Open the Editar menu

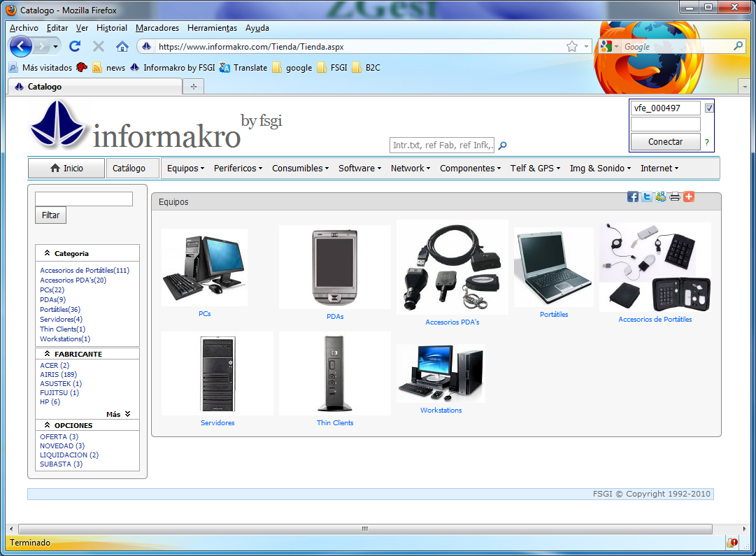[57, 28]
